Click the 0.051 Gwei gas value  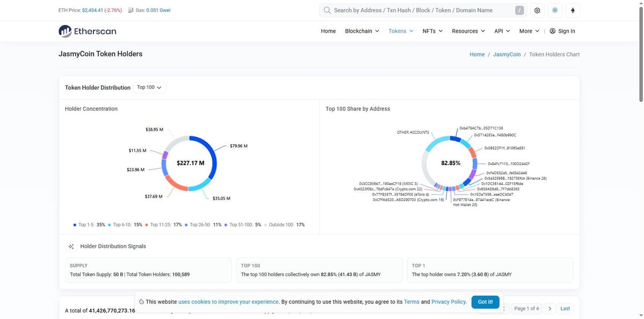point(158,10)
